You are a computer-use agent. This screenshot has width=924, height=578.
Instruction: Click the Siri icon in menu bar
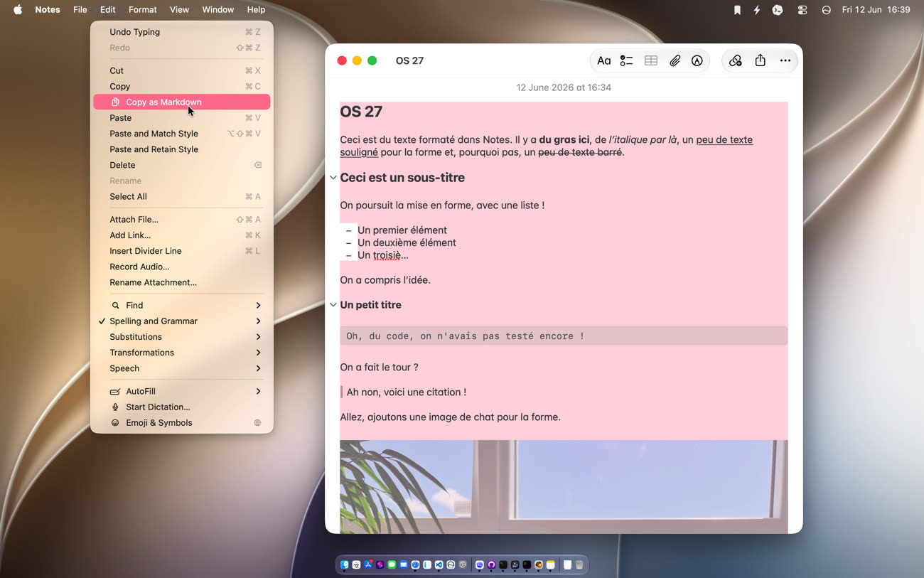[x=826, y=10]
